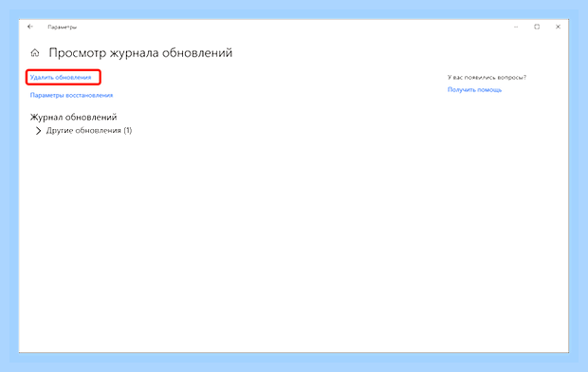This screenshot has height=372, width=588.
Task: Close the Параметры window
Action: tap(558, 27)
